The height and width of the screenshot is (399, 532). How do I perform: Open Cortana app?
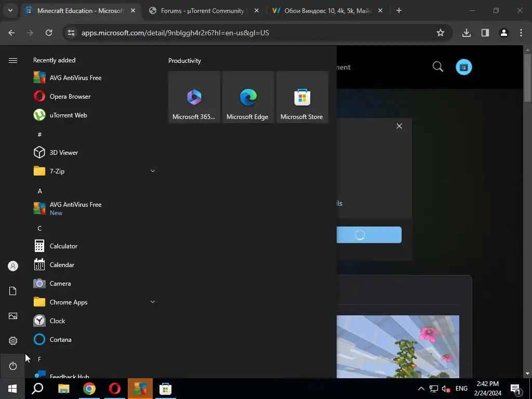[95, 339]
